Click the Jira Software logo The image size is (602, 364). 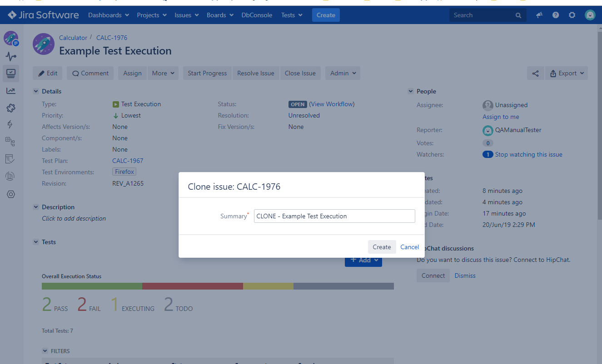click(x=43, y=15)
